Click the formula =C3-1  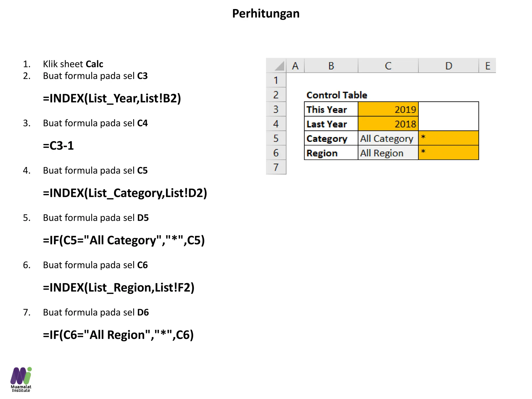(58, 145)
